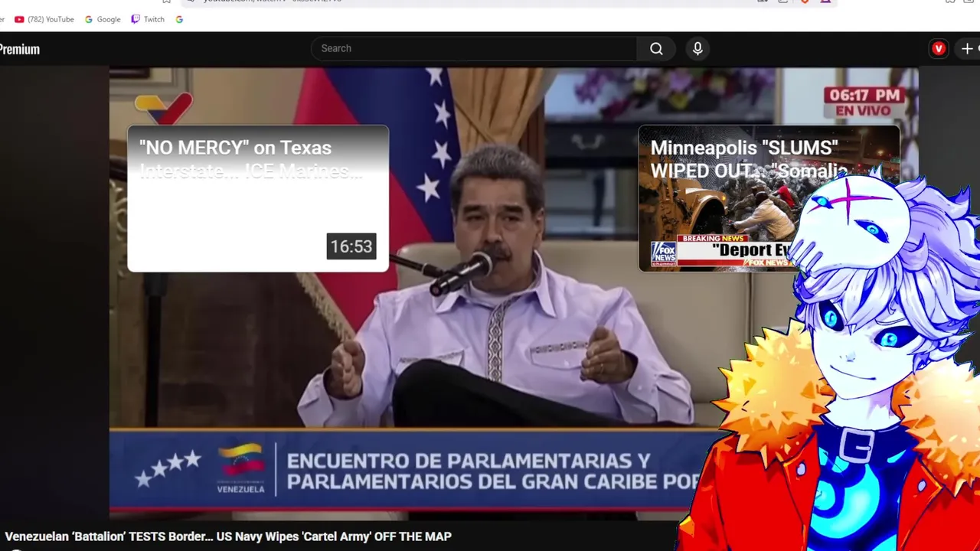Image resolution: width=980 pixels, height=551 pixels.
Task: Open the Twitch bookmark
Action: tap(148, 19)
